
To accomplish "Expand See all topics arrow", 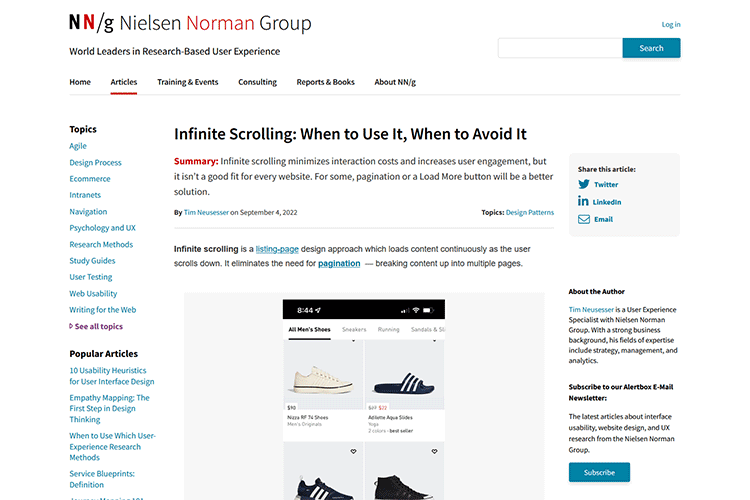I will point(72,326).
